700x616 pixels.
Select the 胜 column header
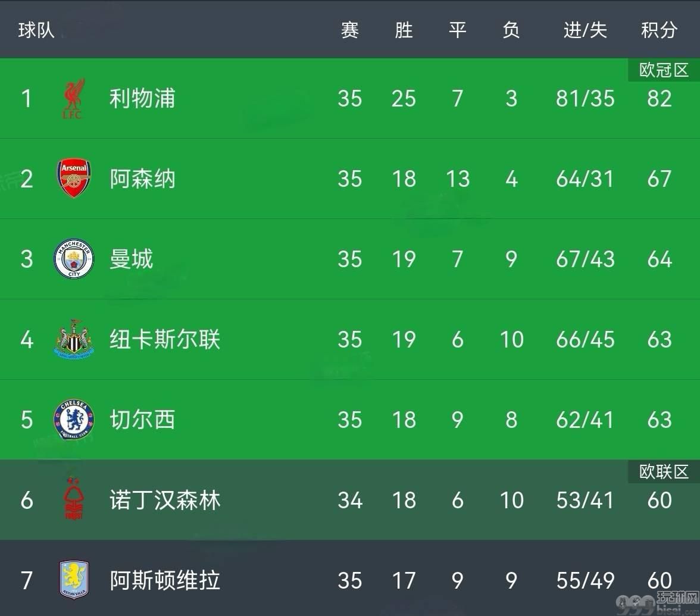click(x=404, y=30)
